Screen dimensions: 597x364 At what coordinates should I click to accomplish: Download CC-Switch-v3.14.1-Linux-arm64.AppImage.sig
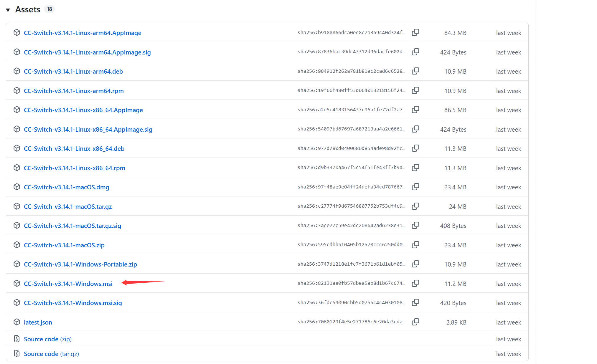[87, 52]
